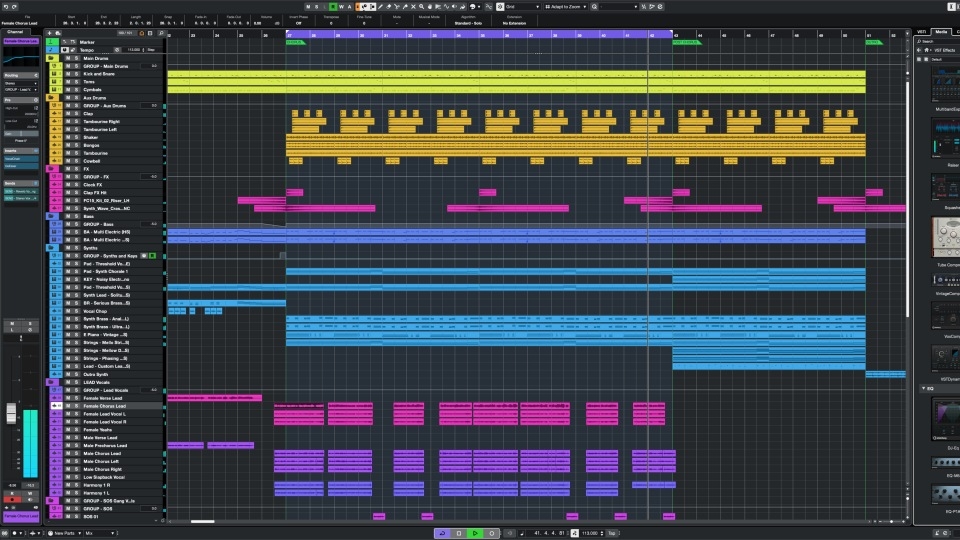This screenshot has width=960, height=540.
Task: Switch to the VSTi tab in right zone
Action: pos(921,32)
